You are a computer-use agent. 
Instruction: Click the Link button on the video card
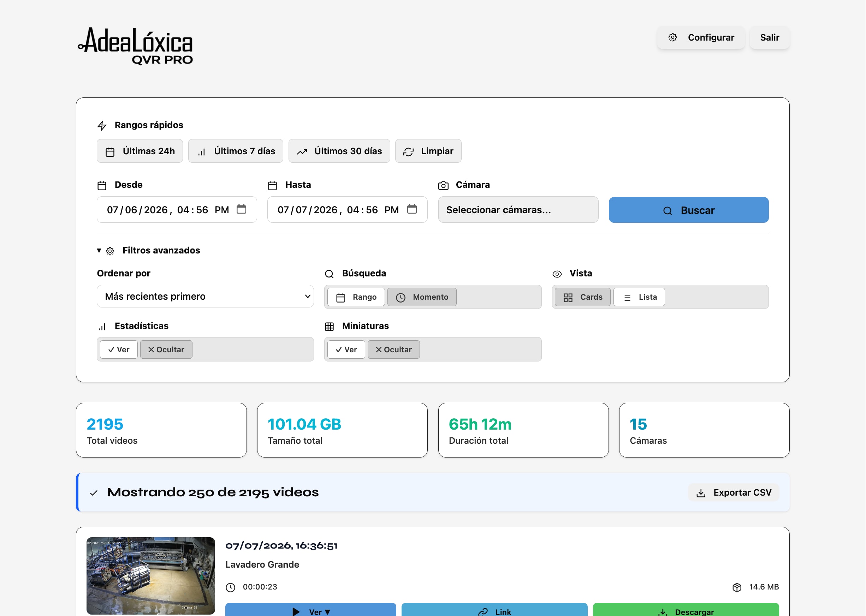tap(494, 610)
